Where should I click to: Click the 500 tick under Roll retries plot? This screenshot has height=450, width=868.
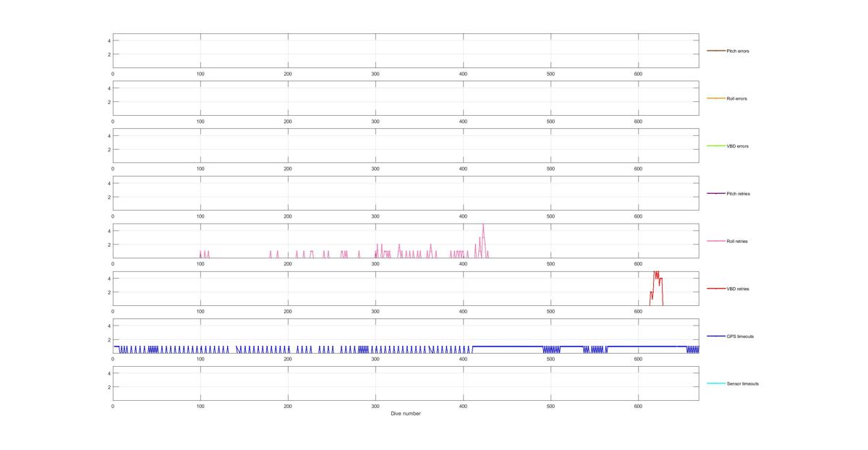[x=550, y=263]
